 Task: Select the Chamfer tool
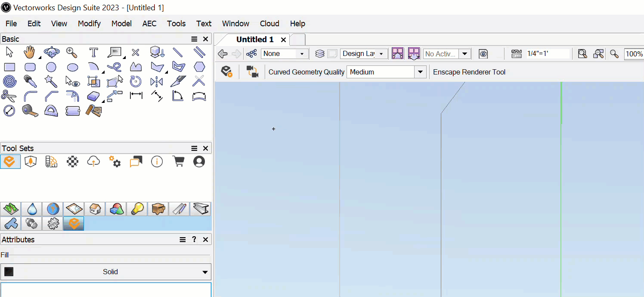[x=51, y=96]
